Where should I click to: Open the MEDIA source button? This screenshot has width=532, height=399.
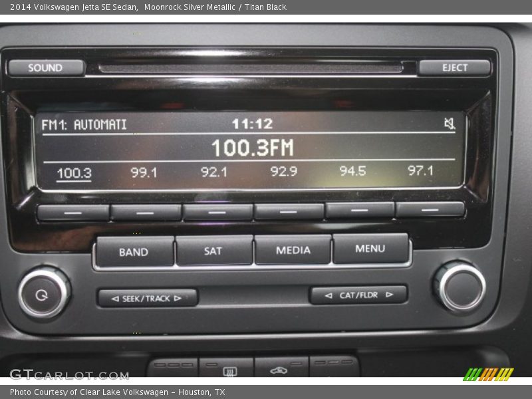point(293,249)
